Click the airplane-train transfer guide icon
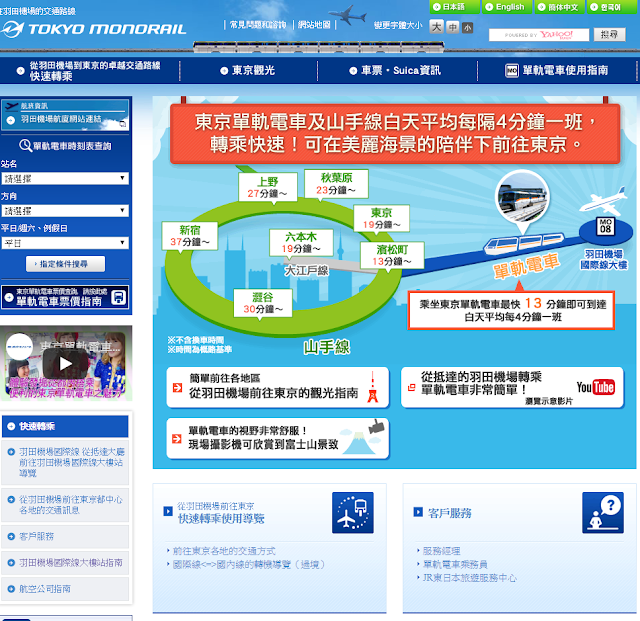The height and width of the screenshot is (621, 640). [353, 512]
